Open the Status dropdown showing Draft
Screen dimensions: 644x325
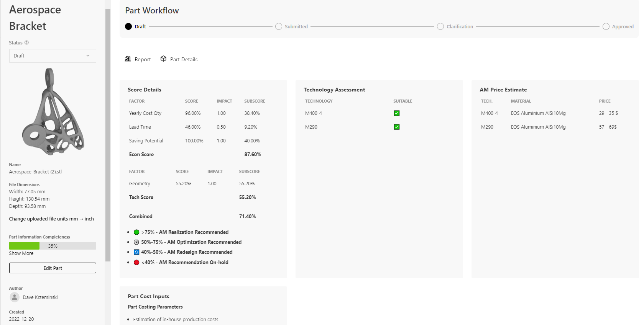53,56
